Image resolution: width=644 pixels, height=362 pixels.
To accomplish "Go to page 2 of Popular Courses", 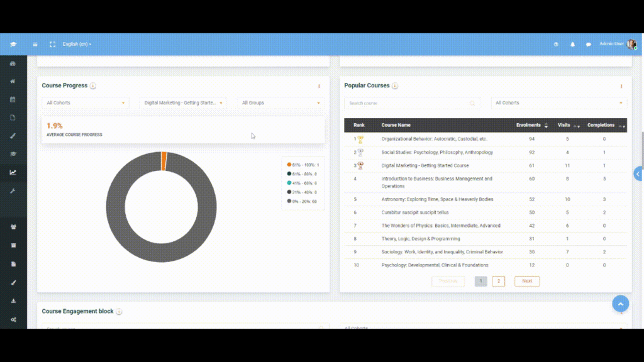I will pos(498,281).
